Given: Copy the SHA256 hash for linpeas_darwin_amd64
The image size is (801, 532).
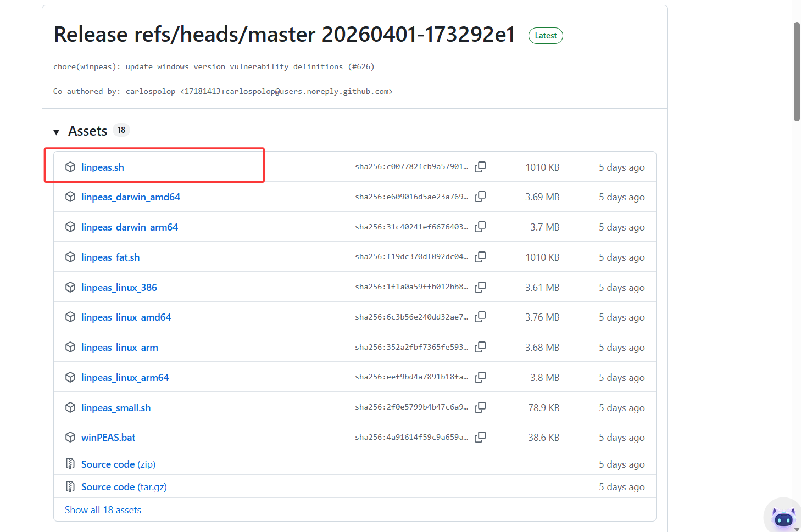Looking at the screenshot, I should tap(480, 197).
